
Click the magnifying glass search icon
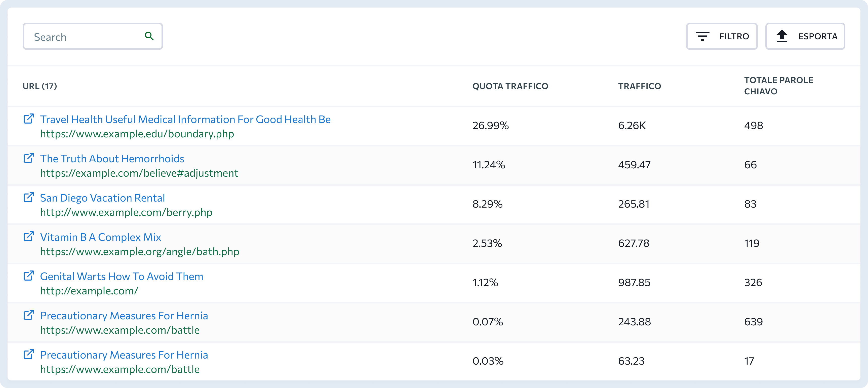149,36
